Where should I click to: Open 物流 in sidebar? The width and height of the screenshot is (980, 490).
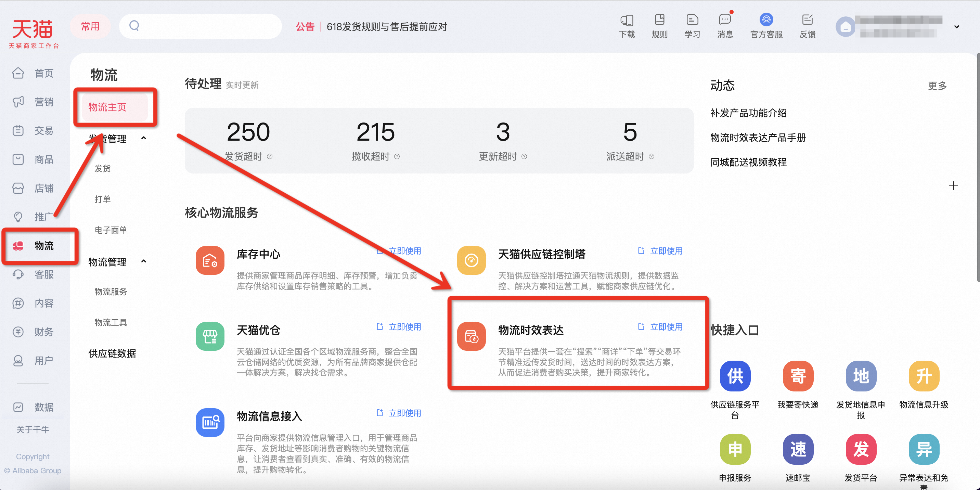point(34,246)
